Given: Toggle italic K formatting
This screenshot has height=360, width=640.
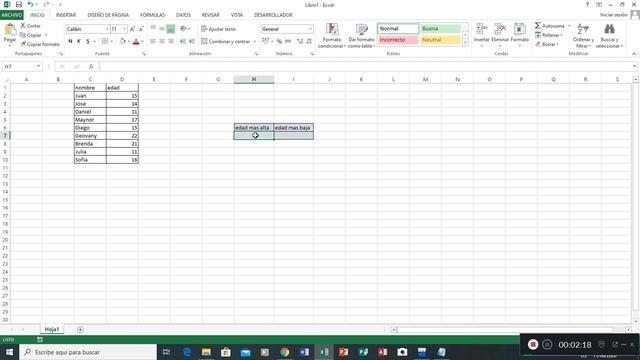Looking at the screenshot, I should coord(79,41).
